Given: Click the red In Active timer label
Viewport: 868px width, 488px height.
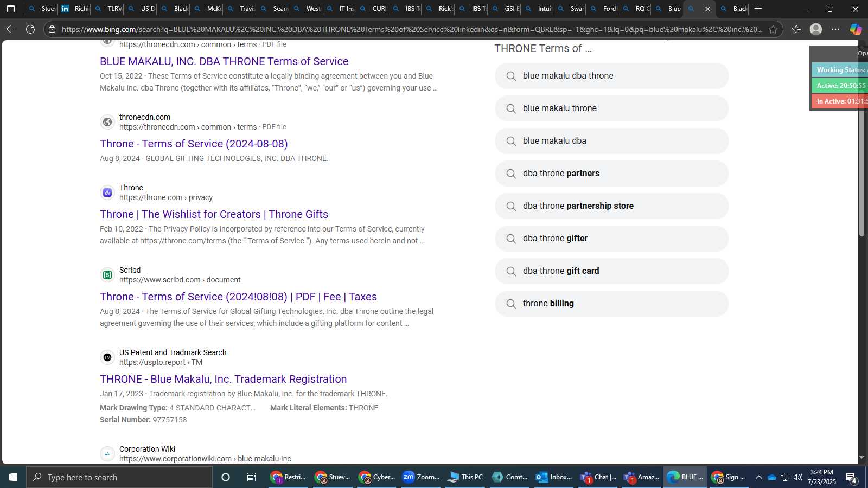Looking at the screenshot, I should click(x=840, y=101).
